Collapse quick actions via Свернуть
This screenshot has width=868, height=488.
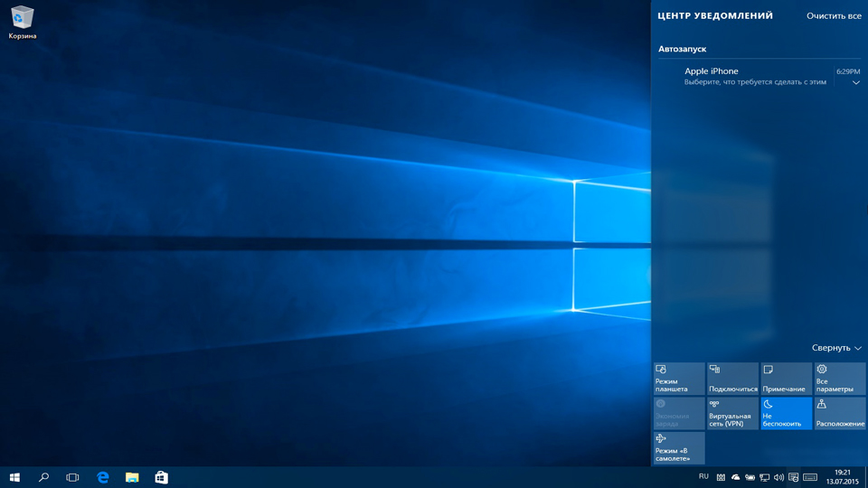836,347
